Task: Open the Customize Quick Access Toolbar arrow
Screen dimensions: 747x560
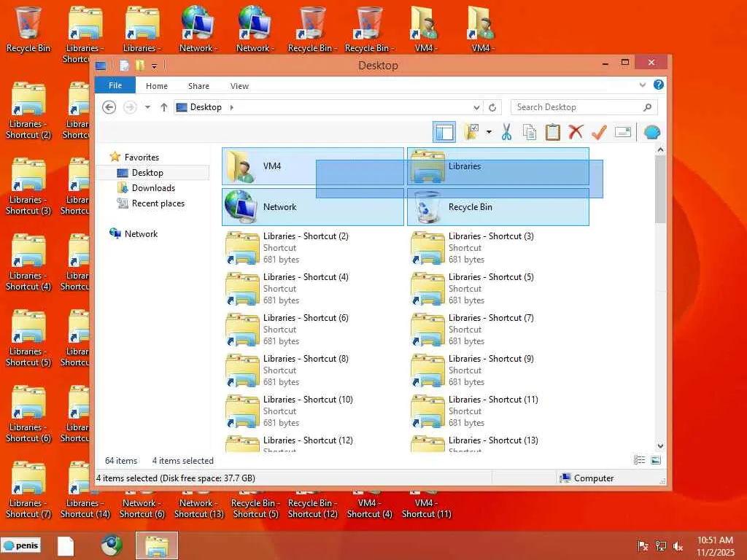Action: click(155, 66)
